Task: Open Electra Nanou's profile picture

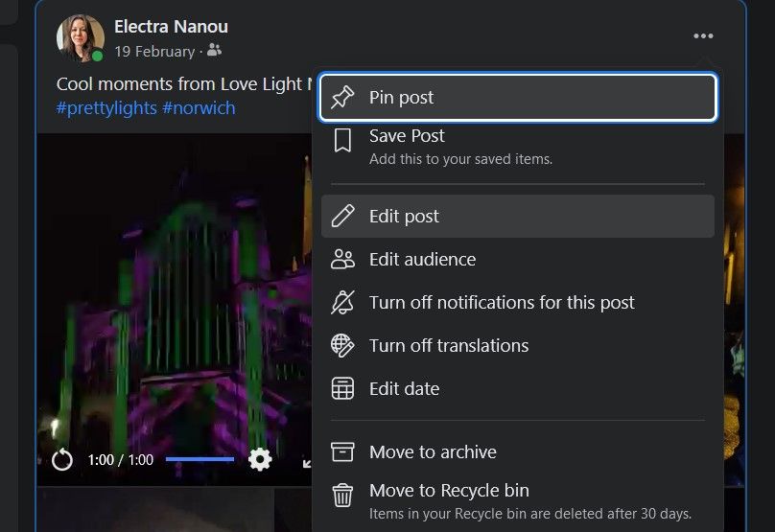Action: pos(80,37)
